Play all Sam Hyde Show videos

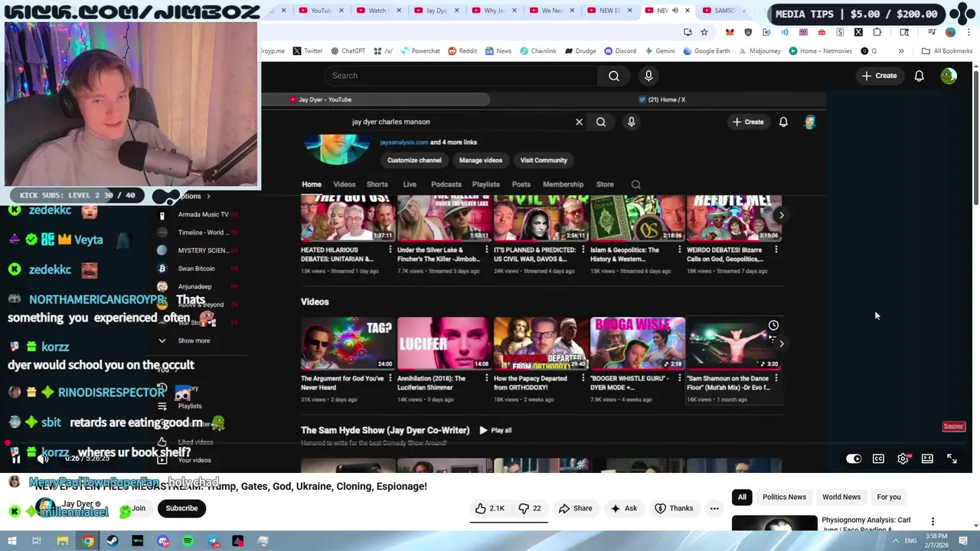coord(495,430)
